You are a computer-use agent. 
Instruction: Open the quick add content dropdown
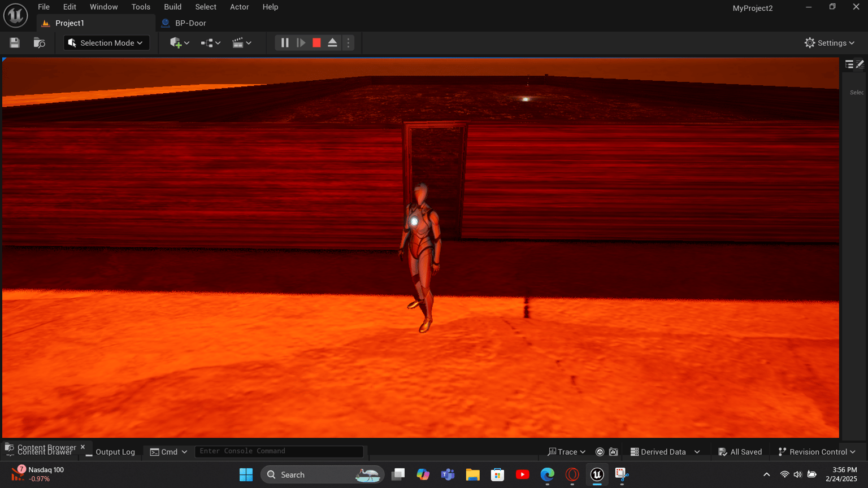(x=180, y=43)
